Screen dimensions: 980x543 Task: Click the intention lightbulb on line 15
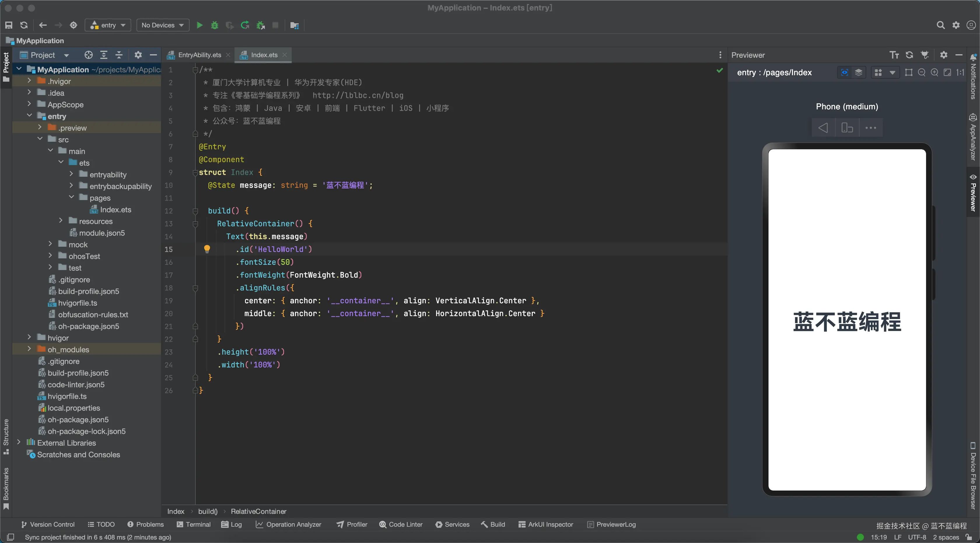(x=207, y=249)
